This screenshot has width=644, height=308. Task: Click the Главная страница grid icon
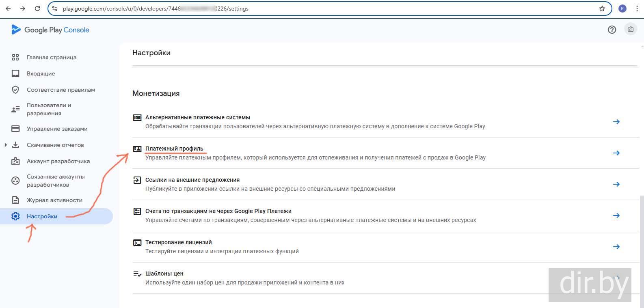click(x=15, y=57)
